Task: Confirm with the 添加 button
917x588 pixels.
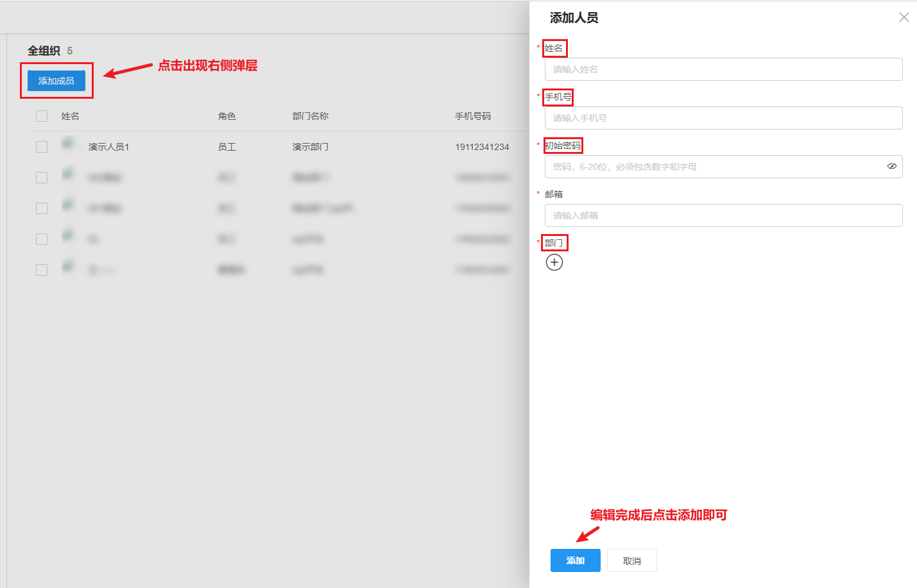Action: pos(575,560)
